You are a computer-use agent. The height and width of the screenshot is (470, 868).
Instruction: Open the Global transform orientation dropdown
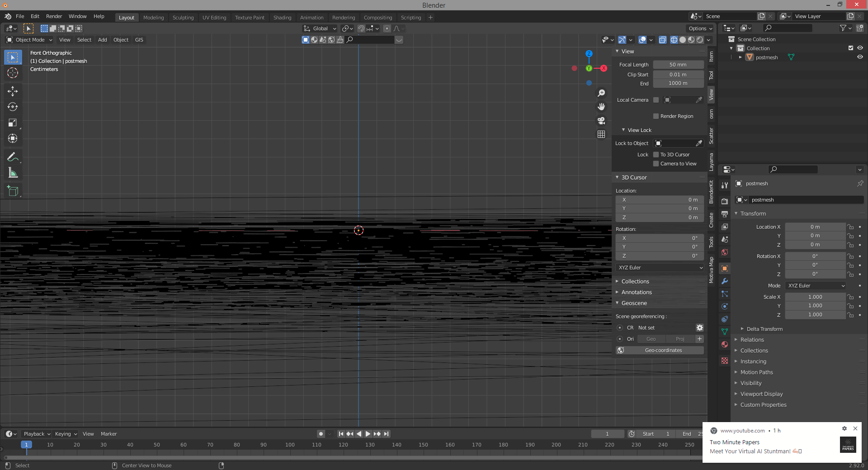point(320,28)
